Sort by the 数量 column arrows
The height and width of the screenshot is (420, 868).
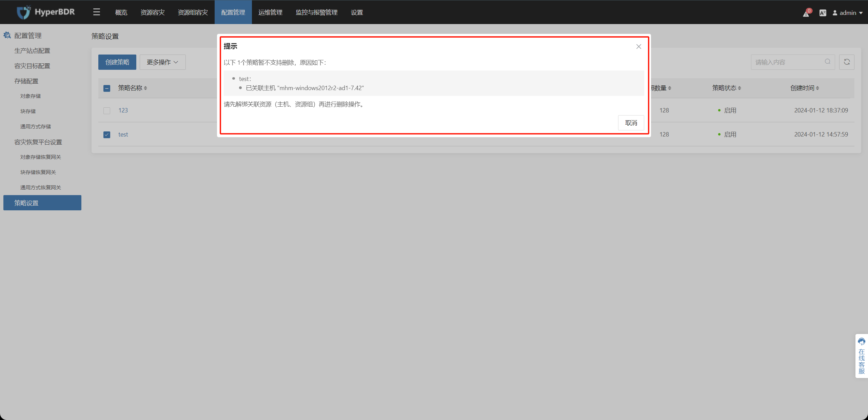(x=670, y=88)
